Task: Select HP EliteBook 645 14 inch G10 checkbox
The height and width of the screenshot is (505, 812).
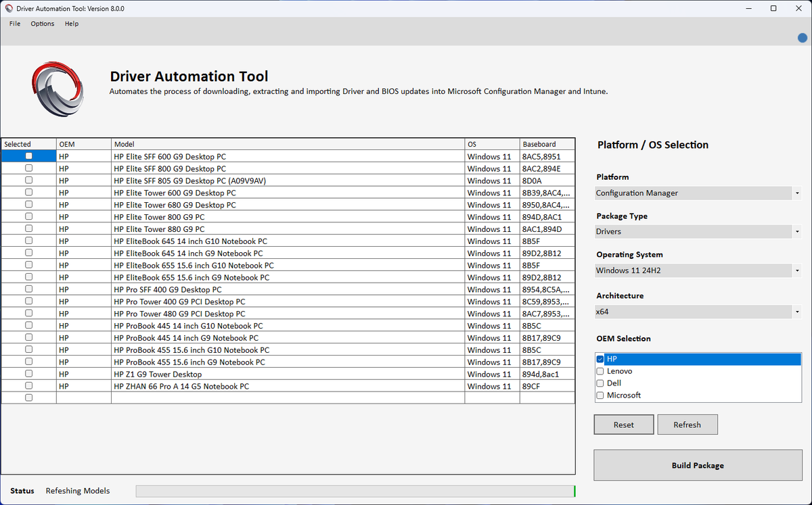Action: pos(28,241)
